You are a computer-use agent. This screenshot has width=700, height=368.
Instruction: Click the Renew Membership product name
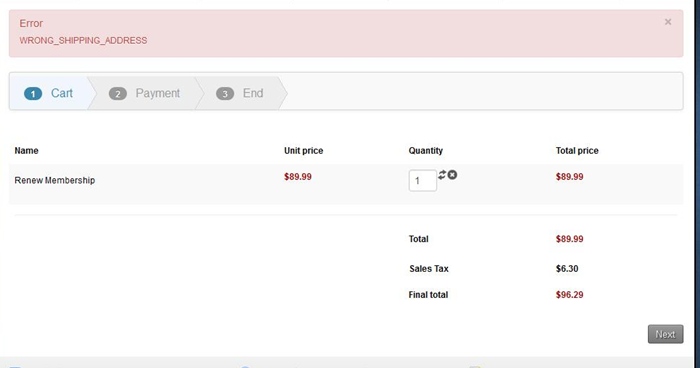coord(54,180)
